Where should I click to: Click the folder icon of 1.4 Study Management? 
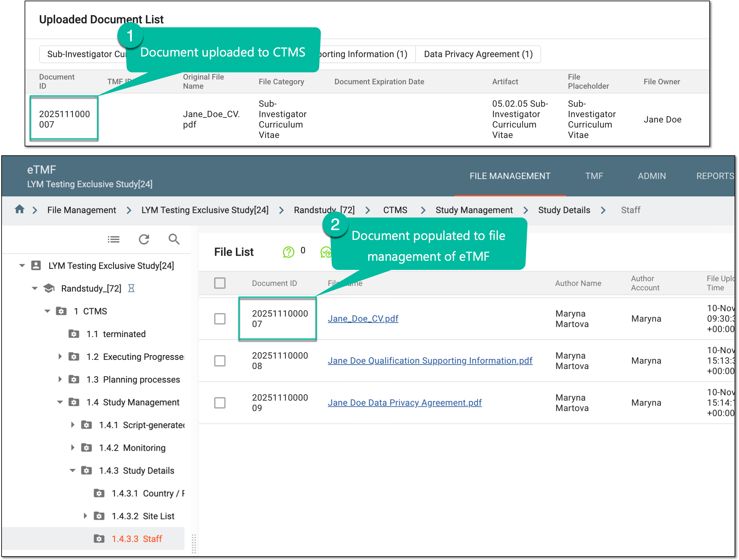point(74,402)
